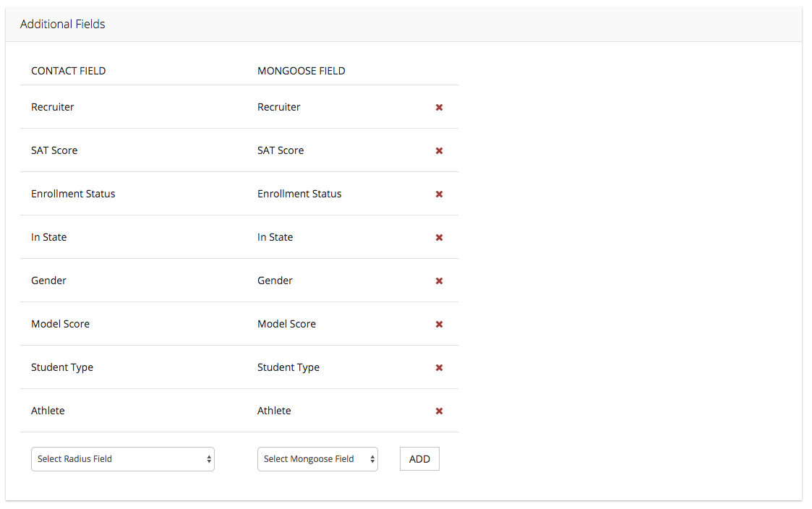Delete the Model Score mapping row
812x509 pixels.
pyautogui.click(x=439, y=325)
